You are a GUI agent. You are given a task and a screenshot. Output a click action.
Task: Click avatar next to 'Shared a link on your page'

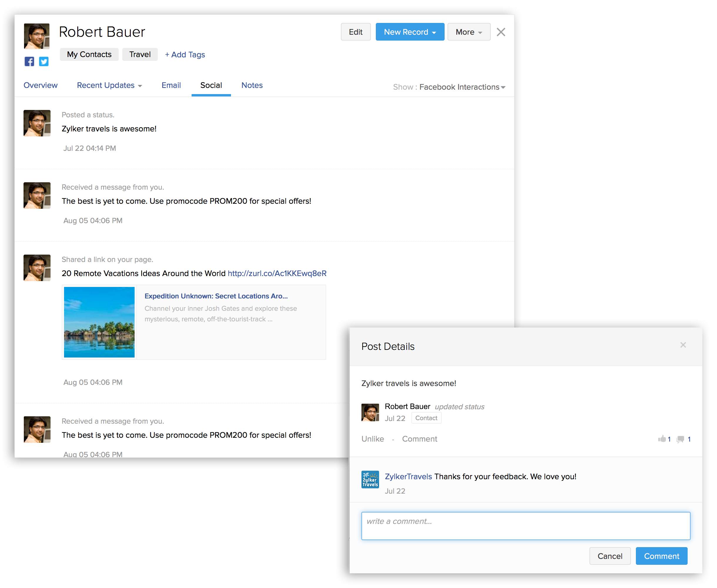[x=37, y=268]
